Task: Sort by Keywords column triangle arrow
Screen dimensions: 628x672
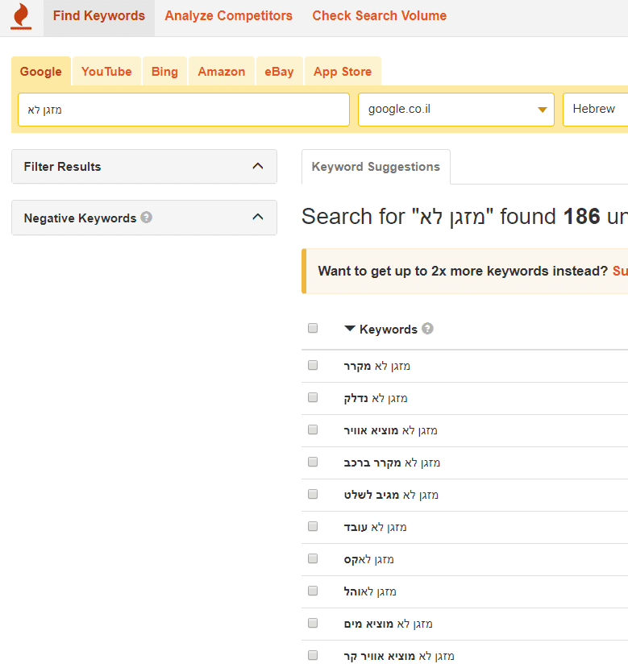Action: tap(350, 329)
